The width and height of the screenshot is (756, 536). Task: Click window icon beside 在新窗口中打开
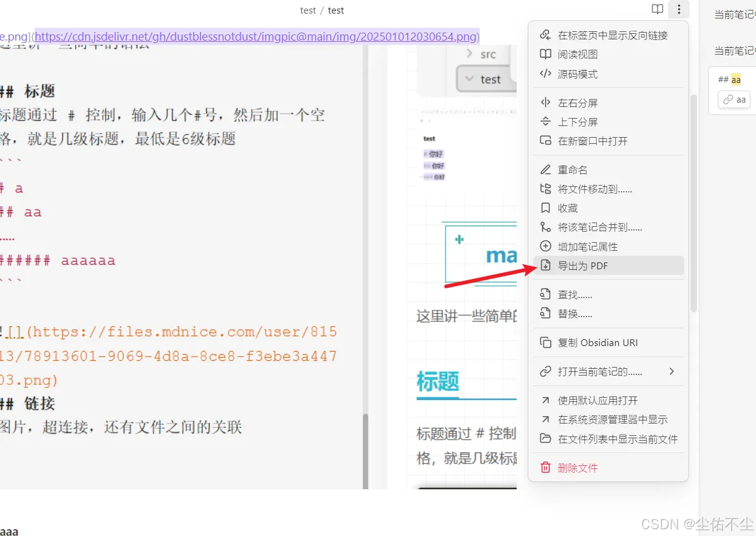(545, 141)
